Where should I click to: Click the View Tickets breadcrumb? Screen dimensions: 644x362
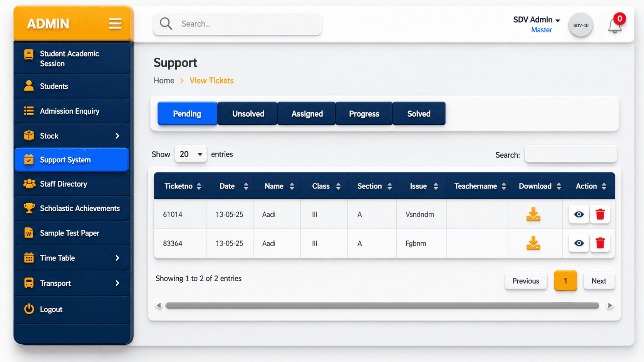211,80
